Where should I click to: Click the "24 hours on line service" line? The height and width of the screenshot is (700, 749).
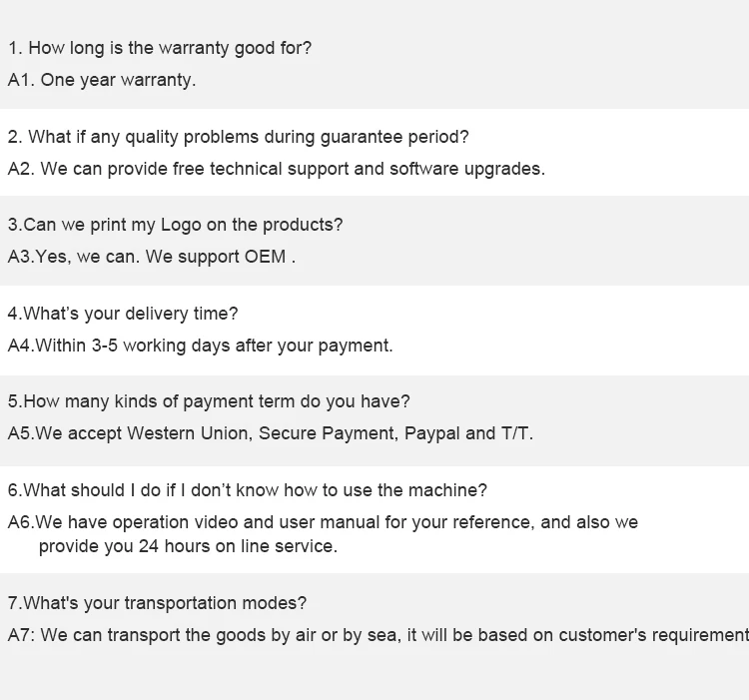[x=188, y=546]
